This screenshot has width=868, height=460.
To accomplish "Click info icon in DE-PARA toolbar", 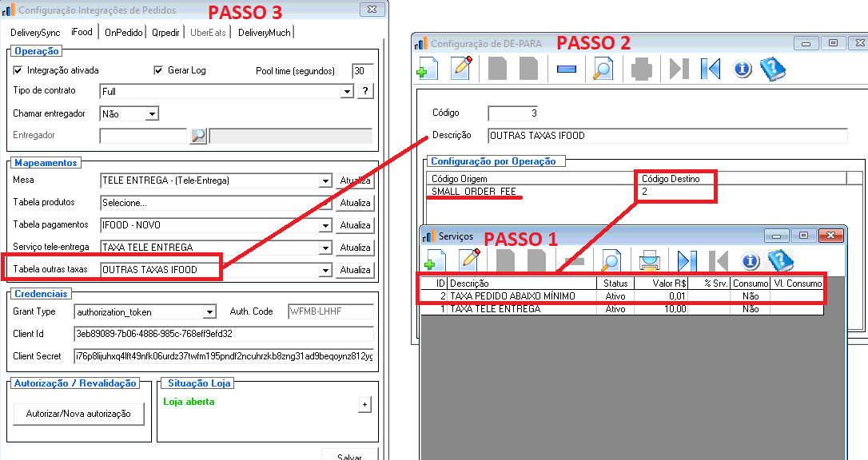I will coord(743,69).
